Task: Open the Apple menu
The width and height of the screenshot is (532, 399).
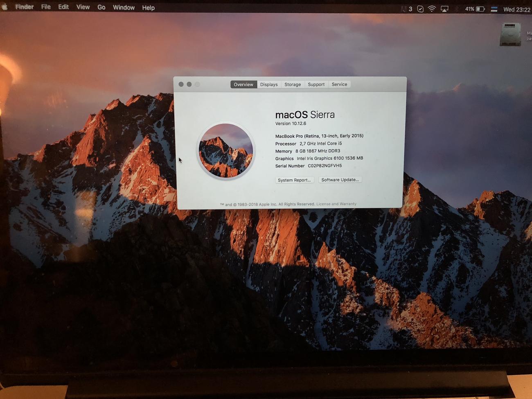Action: click(x=5, y=7)
